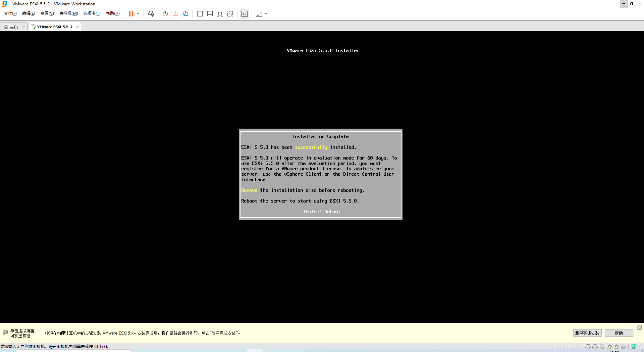Open the console view icon
The height and width of the screenshot is (352, 644).
point(245,14)
